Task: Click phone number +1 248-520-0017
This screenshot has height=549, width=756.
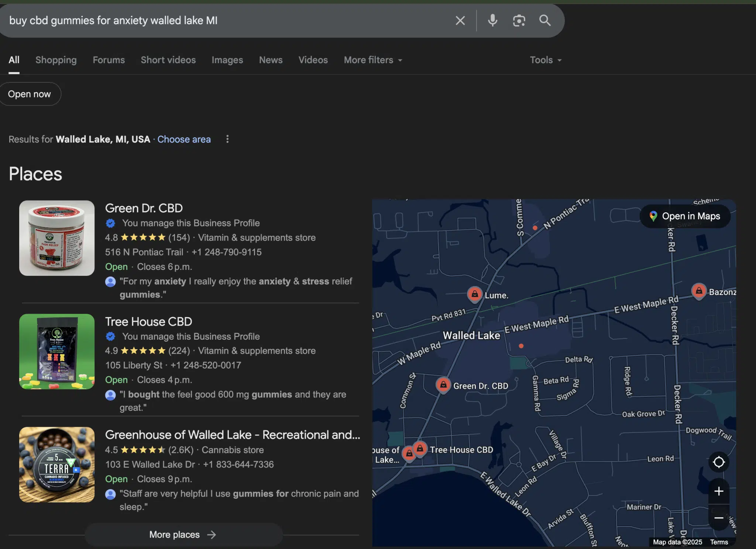Action: click(206, 365)
